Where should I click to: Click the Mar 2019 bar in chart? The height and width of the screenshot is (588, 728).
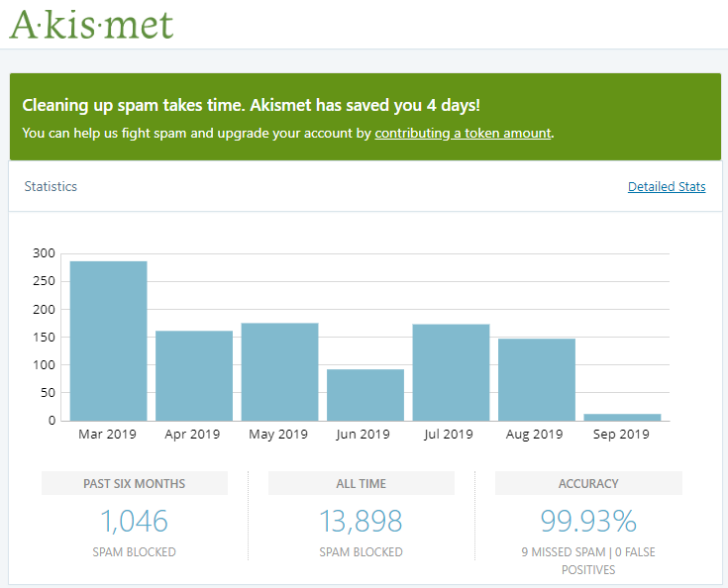(x=109, y=342)
